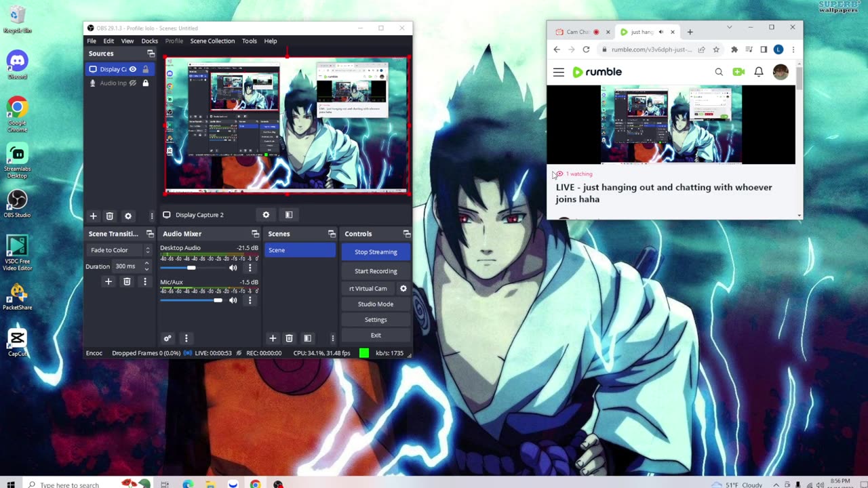The width and height of the screenshot is (868, 488).
Task: Undock the Scenes panel
Action: coord(332,234)
